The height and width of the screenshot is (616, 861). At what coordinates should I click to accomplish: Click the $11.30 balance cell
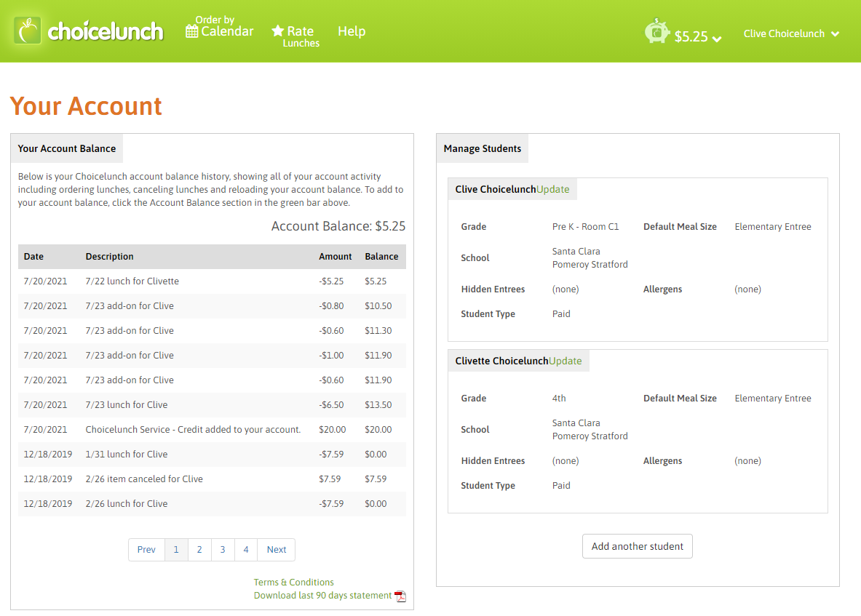(378, 331)
